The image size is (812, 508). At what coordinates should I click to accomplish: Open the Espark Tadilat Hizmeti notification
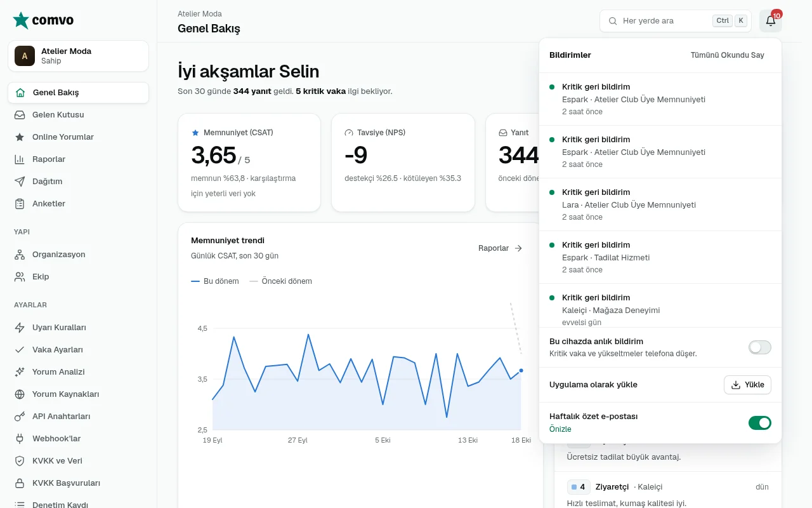pyautogui.click(x=660, y=257)
